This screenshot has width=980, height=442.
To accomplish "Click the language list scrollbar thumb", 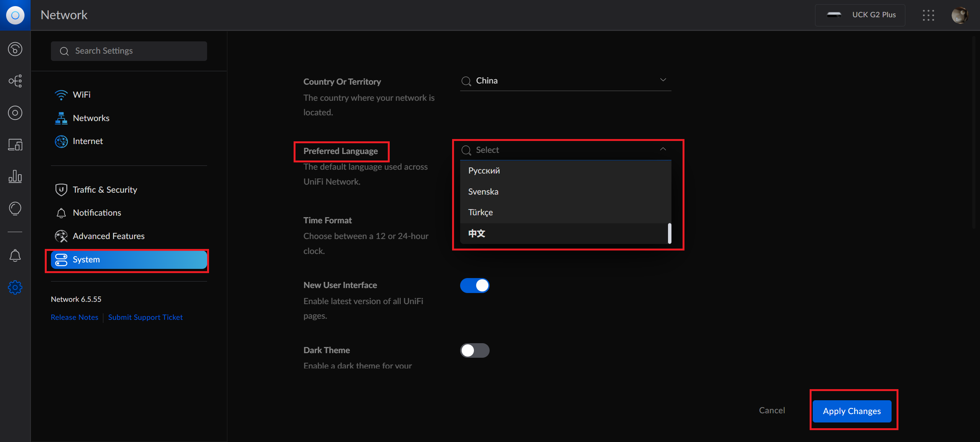I will pyautogui.click(x=670, y=233).
